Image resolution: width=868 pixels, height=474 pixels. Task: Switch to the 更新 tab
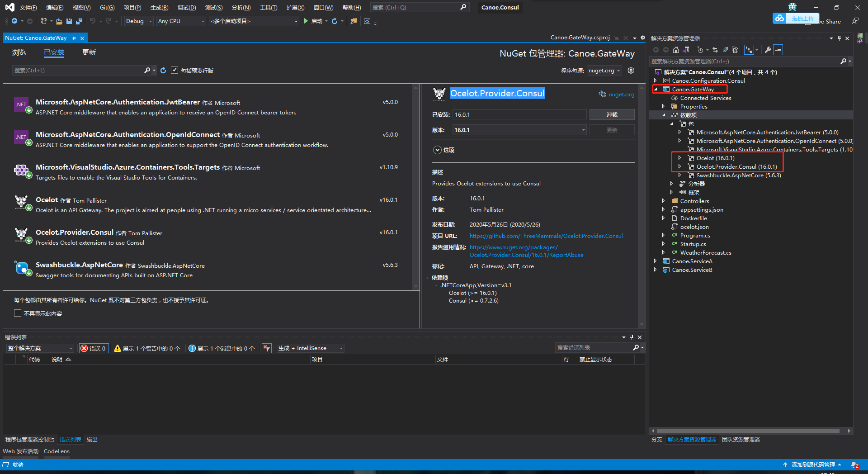89,52
